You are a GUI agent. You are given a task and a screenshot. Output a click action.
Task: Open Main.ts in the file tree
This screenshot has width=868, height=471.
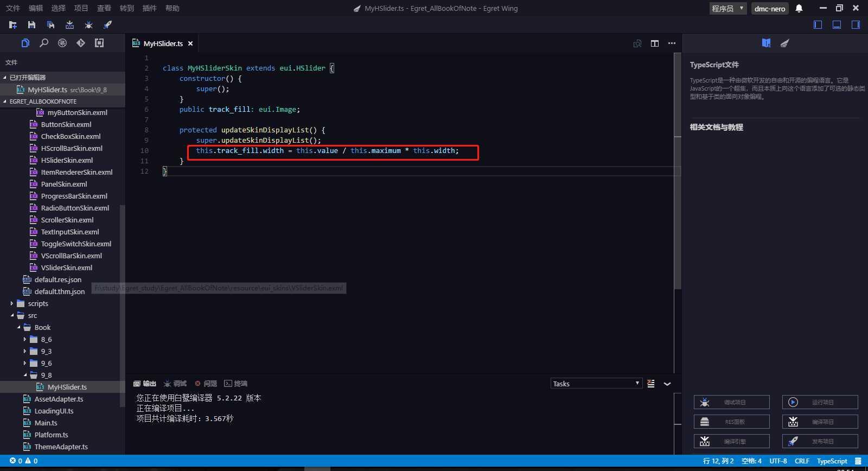pyautogui.click(x=46, y=423)
